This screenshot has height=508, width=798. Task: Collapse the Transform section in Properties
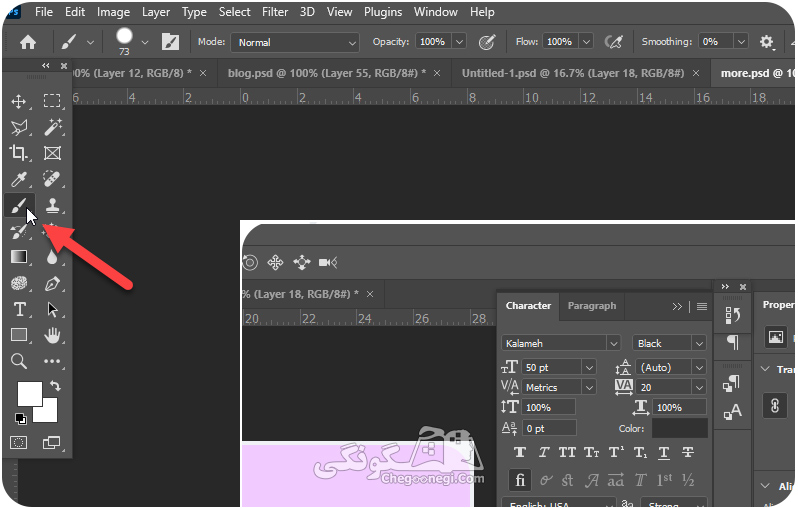[x=765, y=369]
